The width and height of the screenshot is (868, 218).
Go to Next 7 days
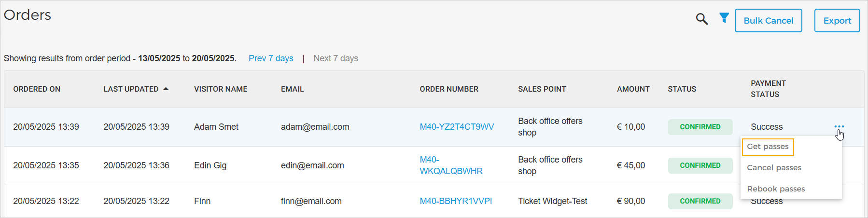[x=336, y=58]
